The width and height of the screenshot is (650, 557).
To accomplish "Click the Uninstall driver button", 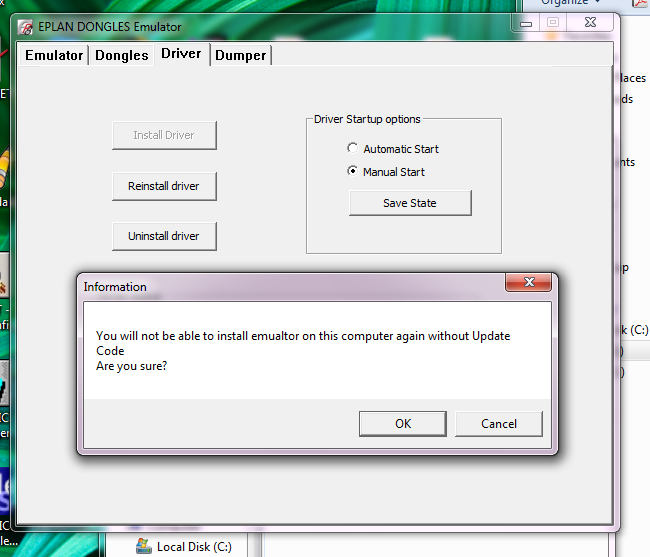I will 164,236.
